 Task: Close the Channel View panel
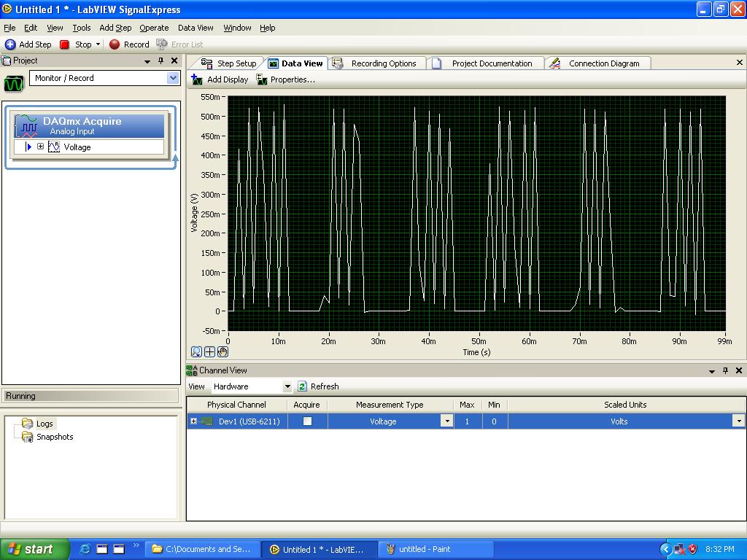739,370
